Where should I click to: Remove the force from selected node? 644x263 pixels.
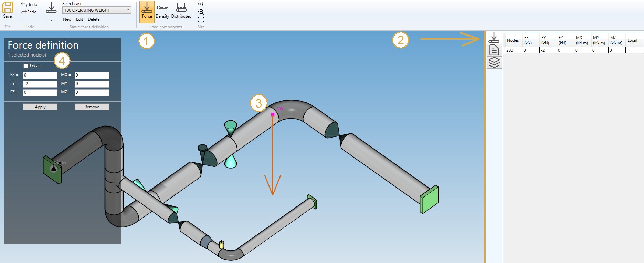(x=92, y=107)
